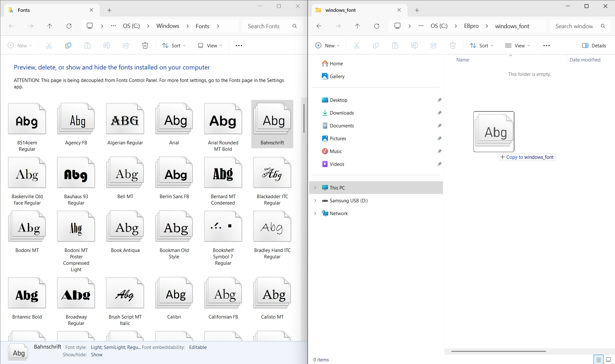
Task: Select the windows_font tab
Action: pos(359,10)
